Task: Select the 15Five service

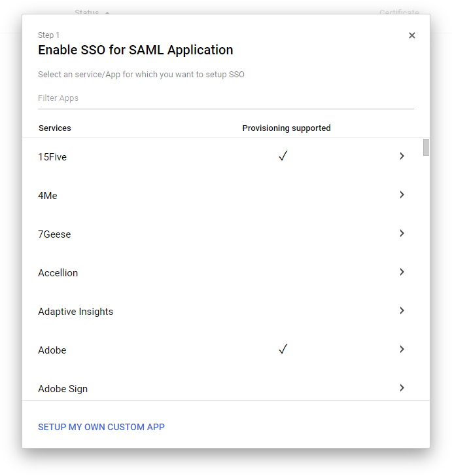Action: pos(52,157)
